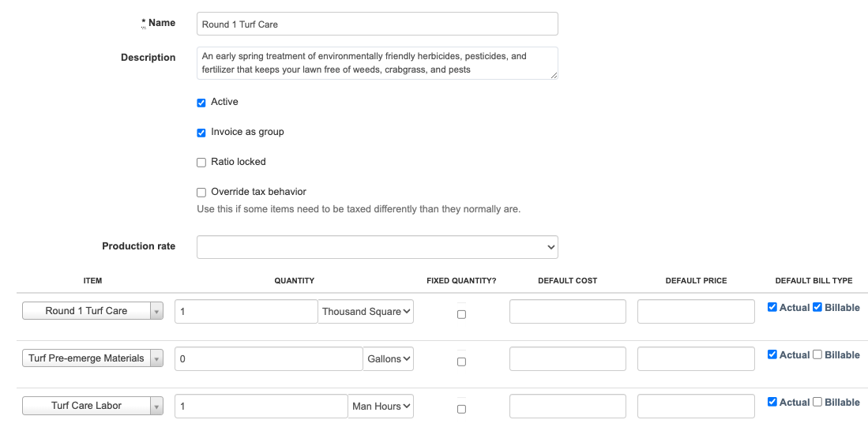Screen dimensions: 868x431
Task: Click default cost field for Round 1 Turf Care
Action: pos(567,312)
